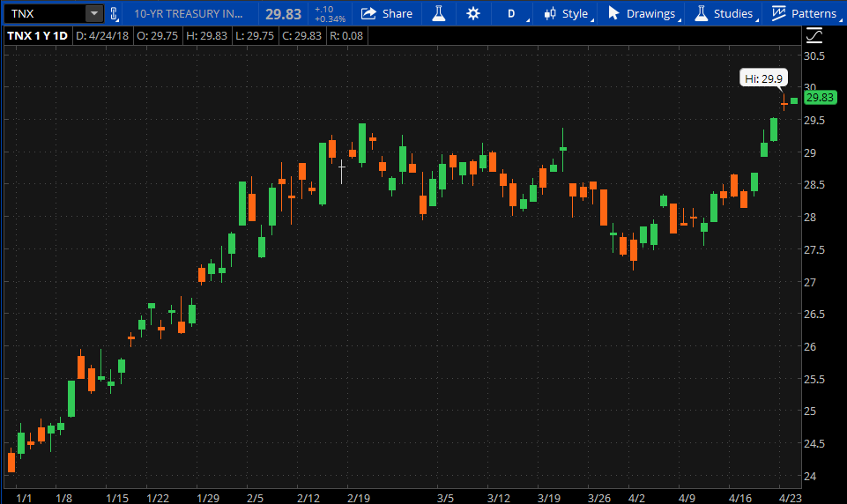Click the Patterns chart icon
This screenshot has height=504, width=847.
pyautogui.click(x=778, y=13)
